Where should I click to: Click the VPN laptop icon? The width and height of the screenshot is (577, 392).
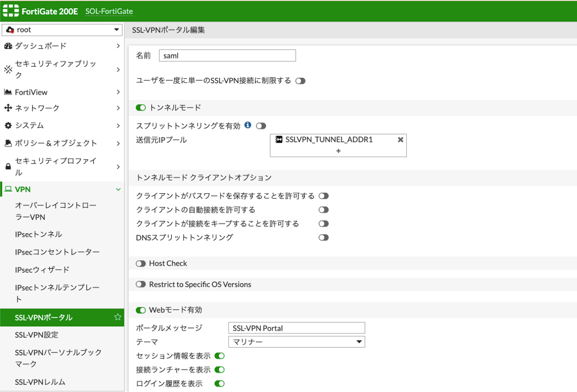pos(8,189)
